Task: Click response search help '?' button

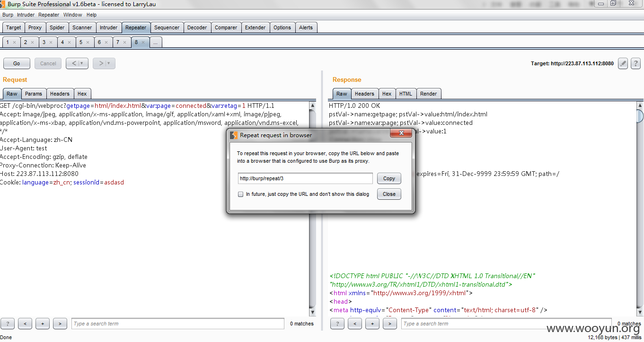Action: click(337, 324)
